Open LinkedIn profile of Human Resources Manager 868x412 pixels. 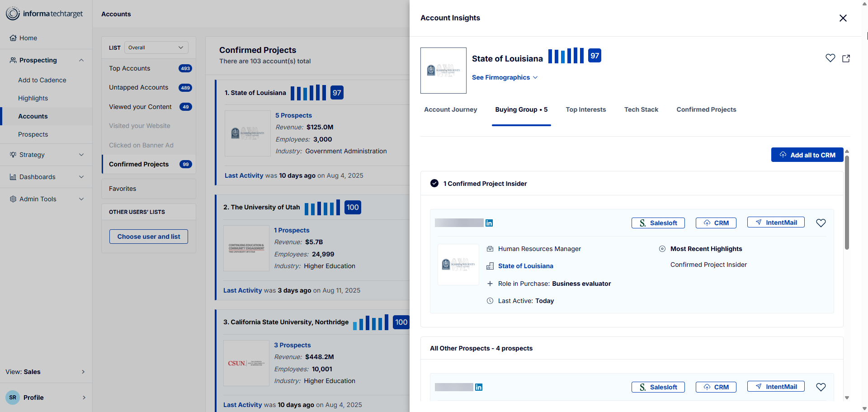489,223
